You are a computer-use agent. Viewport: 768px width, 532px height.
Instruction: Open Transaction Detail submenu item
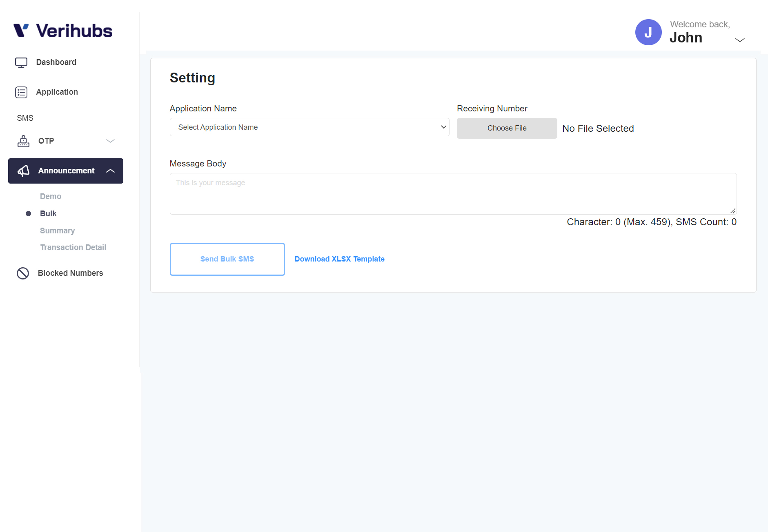click(73, 247)
